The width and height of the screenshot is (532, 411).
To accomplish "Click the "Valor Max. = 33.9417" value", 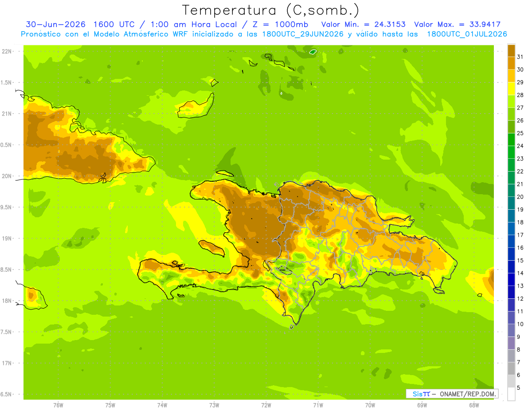I will [457, 24].
